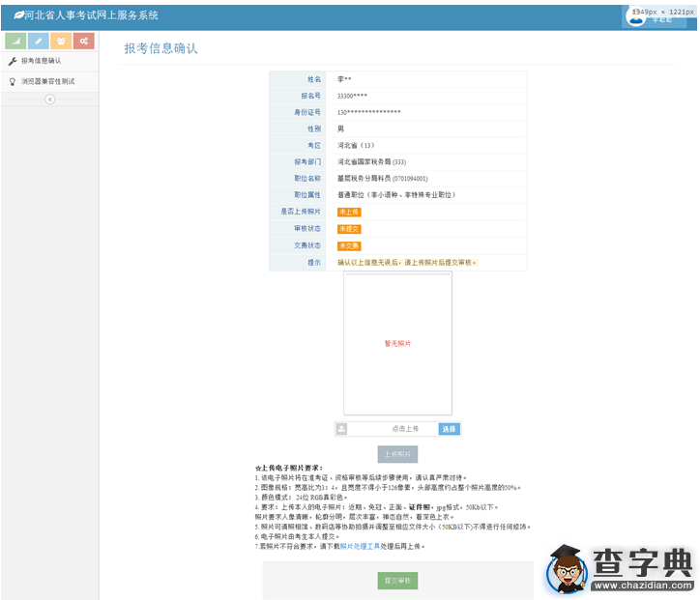Click the 普通职位 position attribute value
Viewport: 700px width, 600px height.
click(396, 195)
